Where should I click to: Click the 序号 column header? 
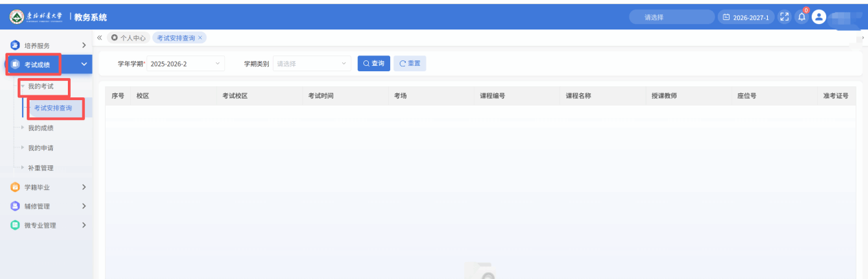pos(118,96)
